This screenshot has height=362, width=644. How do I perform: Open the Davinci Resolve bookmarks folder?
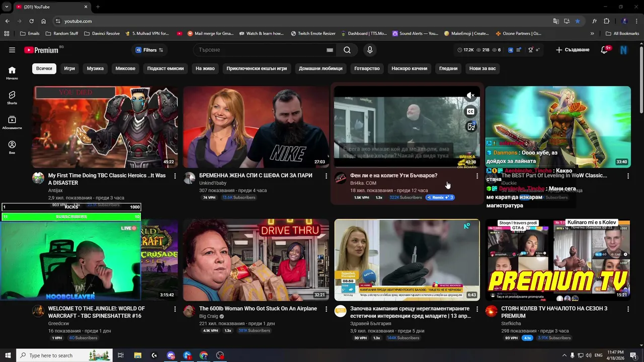coord(102,34)
